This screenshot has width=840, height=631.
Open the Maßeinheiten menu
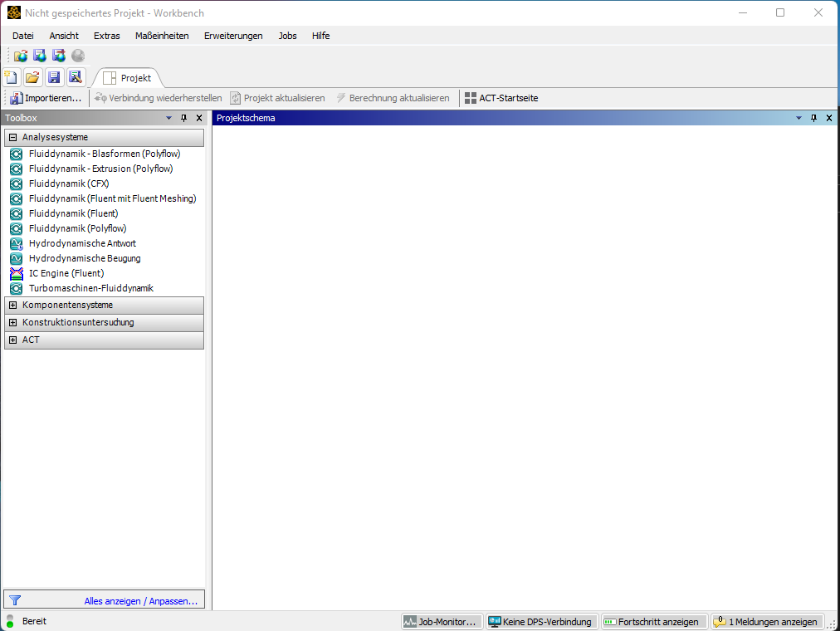coord(162,36)
